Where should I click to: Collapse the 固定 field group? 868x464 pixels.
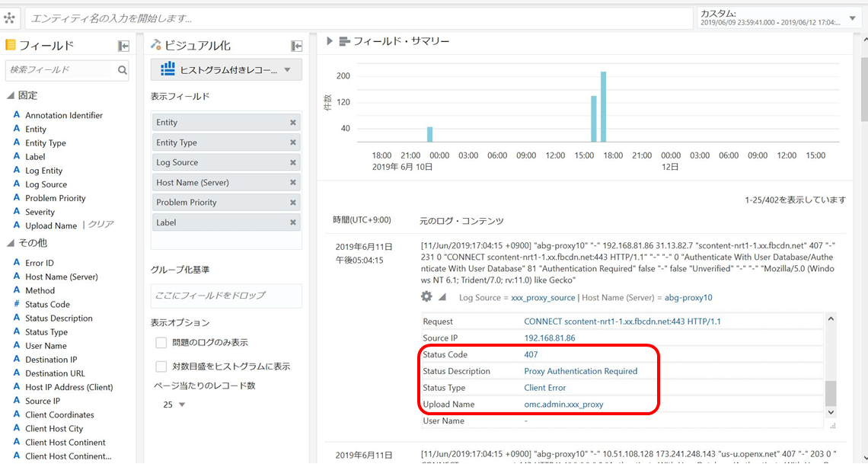(x=11, y=96)
